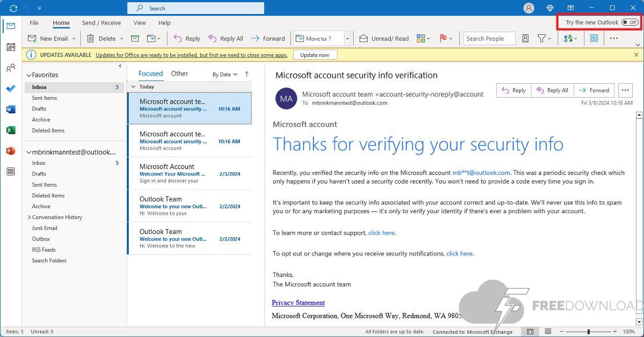Screen dimensions: 644x337
Task: Adjust the zoom slider in status bar
Action: coord(589,332)
